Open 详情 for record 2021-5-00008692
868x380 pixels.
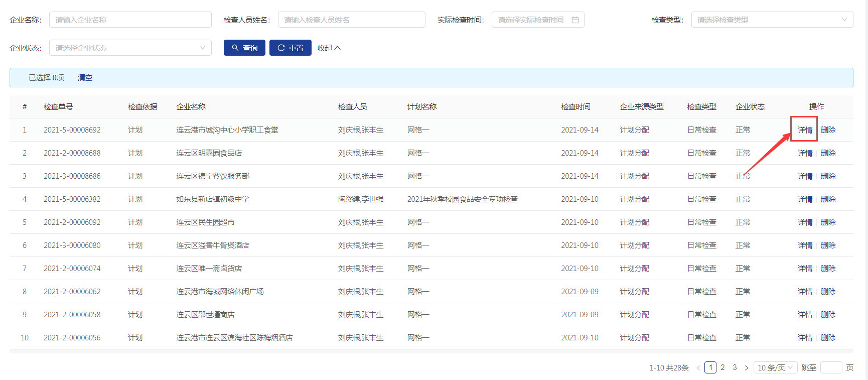[x=805, y=130]
